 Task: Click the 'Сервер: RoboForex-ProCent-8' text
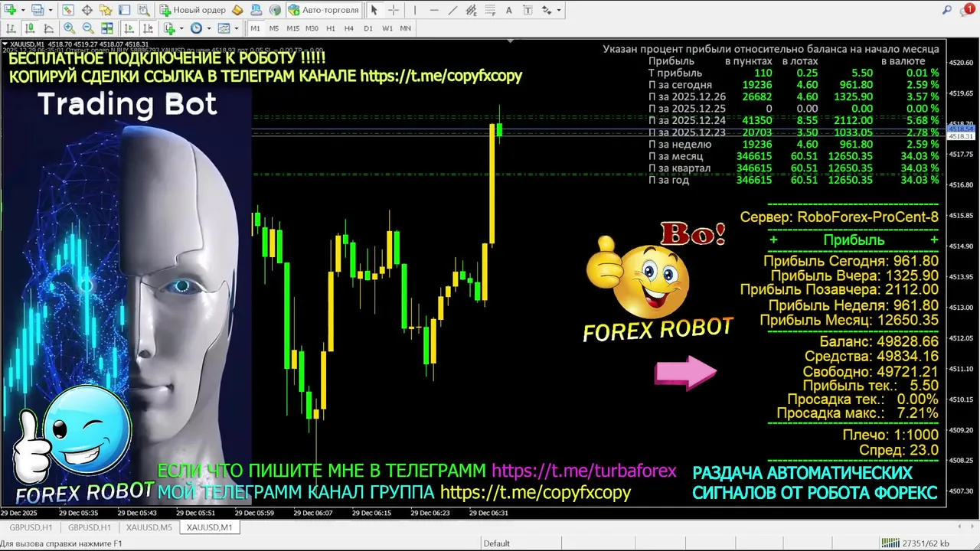[839, 217]
